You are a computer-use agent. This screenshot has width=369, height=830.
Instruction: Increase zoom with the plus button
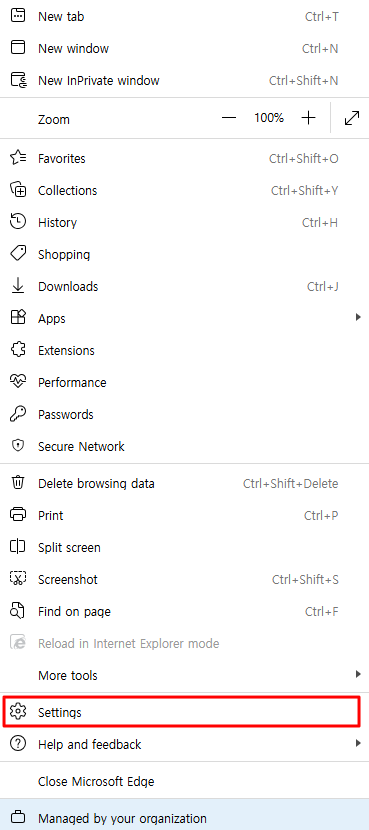coord(308,118)
